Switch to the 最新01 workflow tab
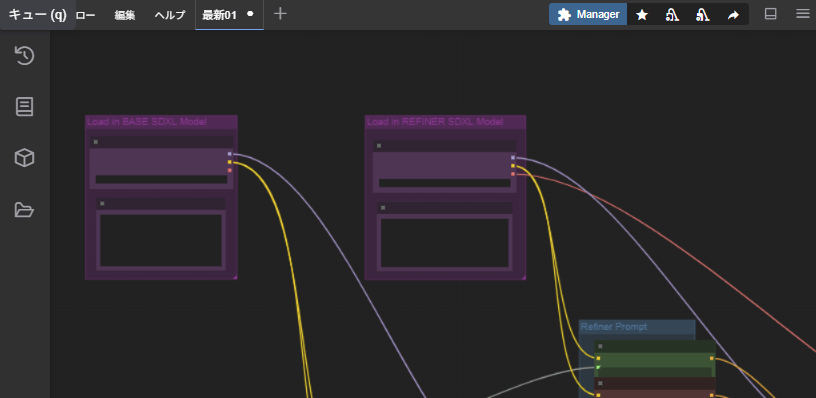Viewport: 816px width, 398px height. [x=220, y=15]
